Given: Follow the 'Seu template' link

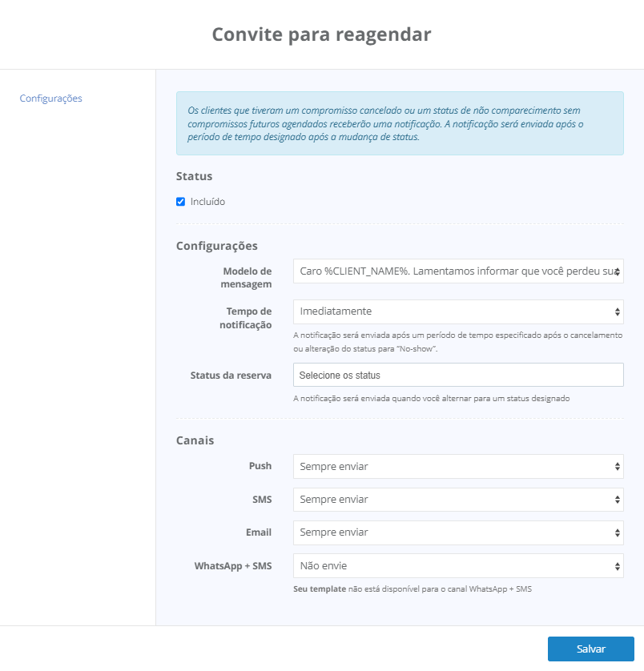Looking at the screenshot, I should [319, 589].
